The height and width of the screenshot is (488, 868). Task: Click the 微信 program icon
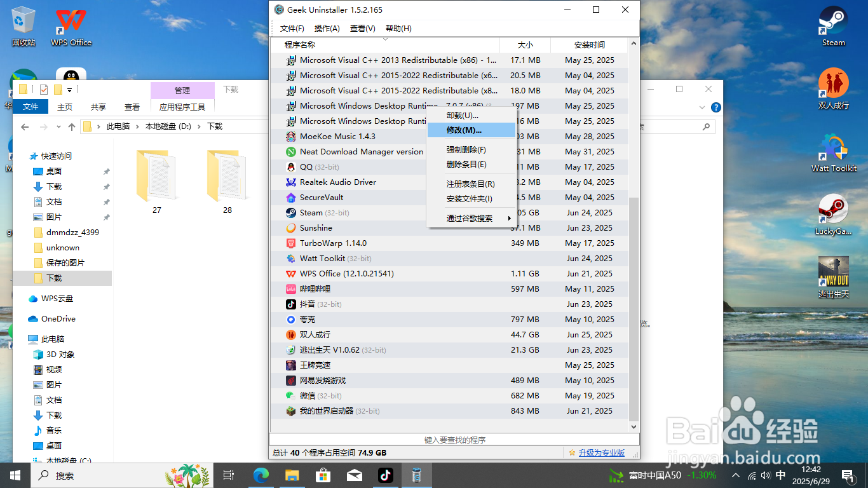tap(290, 396)
